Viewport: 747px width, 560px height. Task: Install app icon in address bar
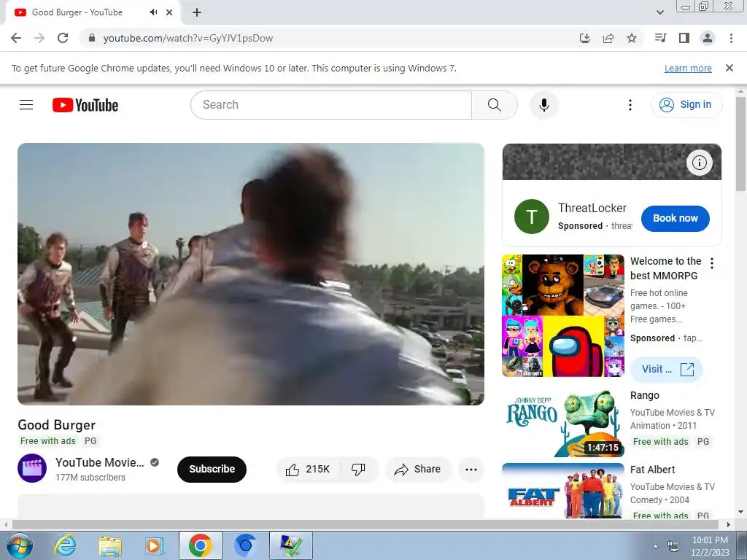tap(584, 38)
